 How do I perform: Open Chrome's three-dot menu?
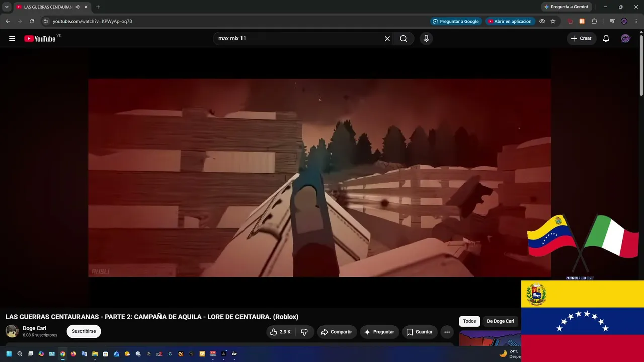click(636, 21)
